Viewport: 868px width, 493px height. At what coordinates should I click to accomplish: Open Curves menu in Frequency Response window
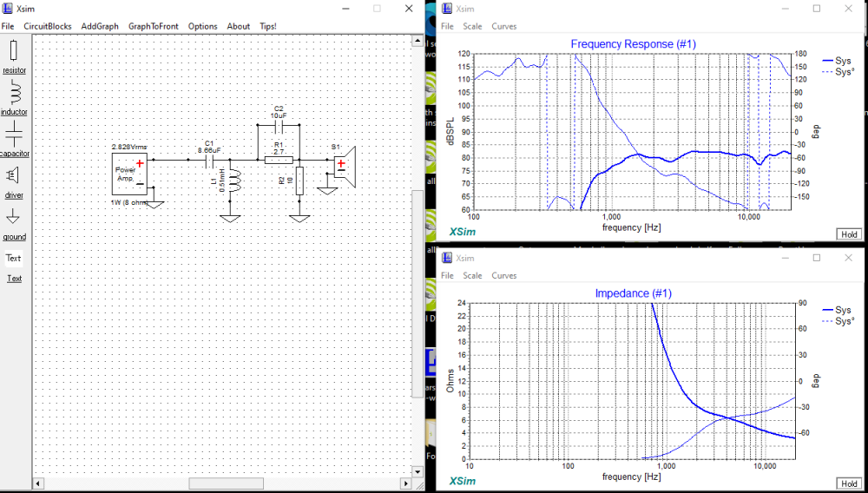click(503, 26)
